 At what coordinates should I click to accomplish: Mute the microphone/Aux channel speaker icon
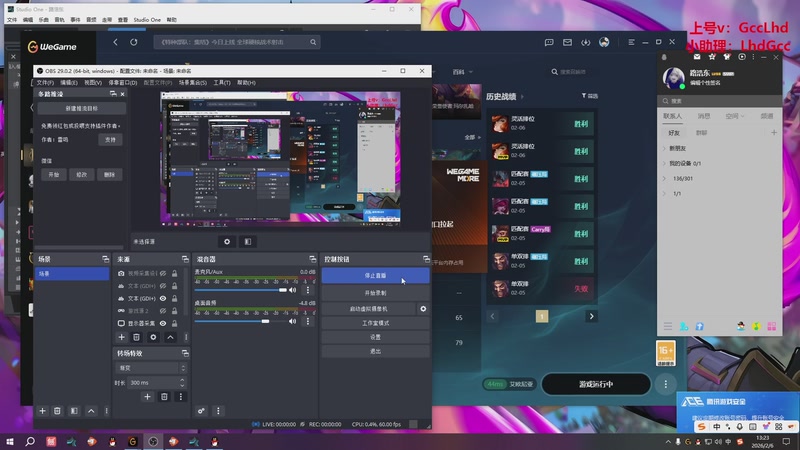(293, 290)
